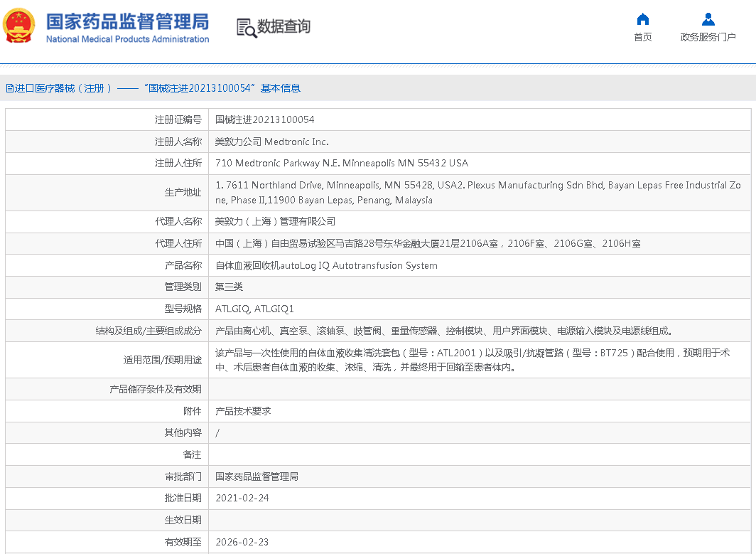Click the 美敦力公司 Medtronic Inc. registrant name

tap(271, 142)
